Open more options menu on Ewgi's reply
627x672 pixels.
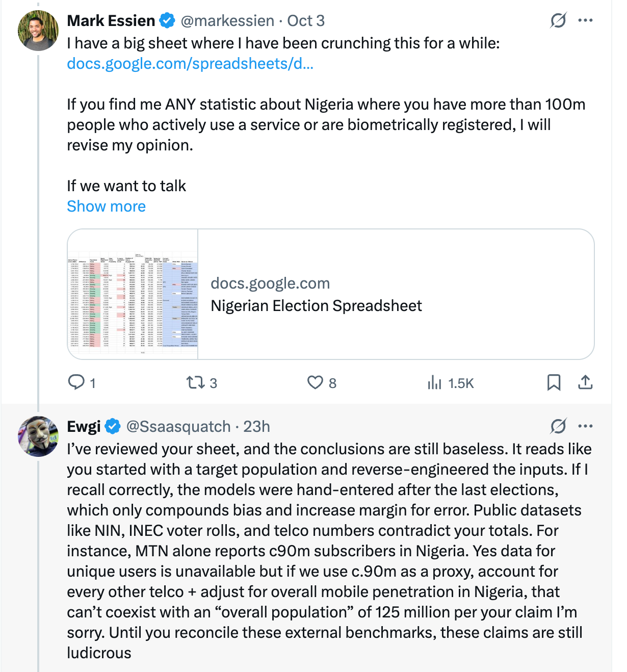pos(585,426)
